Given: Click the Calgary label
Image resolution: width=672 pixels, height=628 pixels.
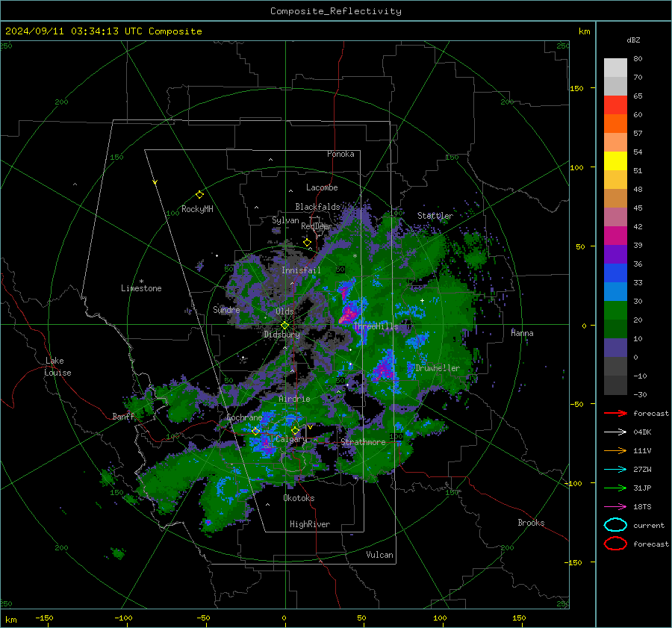Looking at the screenshot, I should click(291, 439).
